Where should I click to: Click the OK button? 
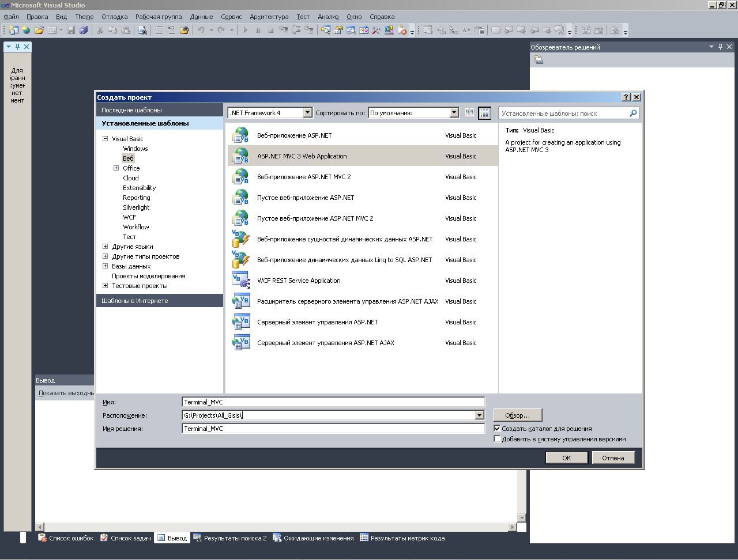(x=567, y=458)
